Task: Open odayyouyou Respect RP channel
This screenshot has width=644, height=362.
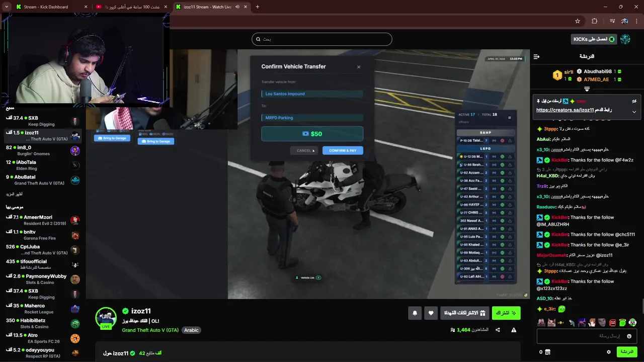Action: pos(43,353)
